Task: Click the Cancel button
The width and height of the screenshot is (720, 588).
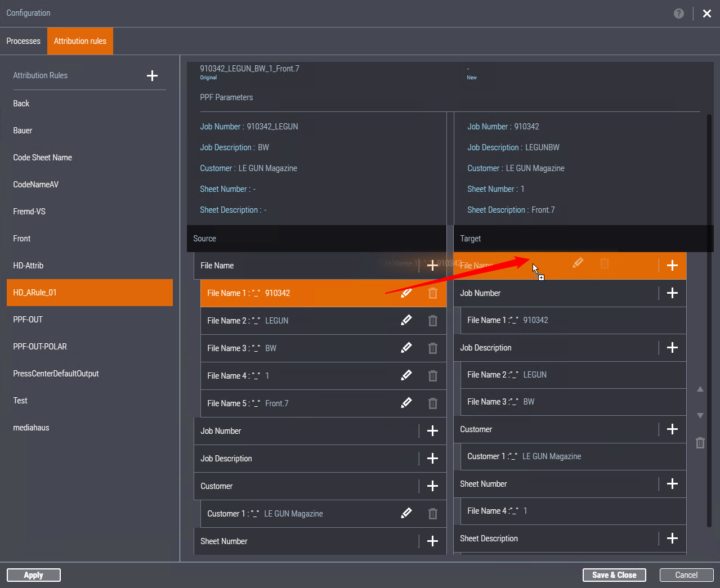Action: [686, 575]
